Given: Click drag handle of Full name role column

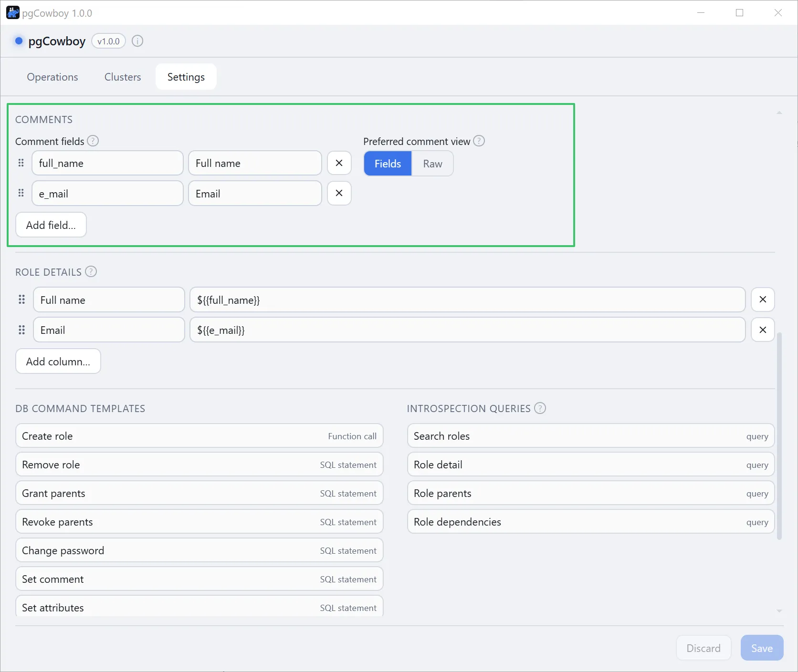Looking at the screenshot, I should click(x=21, y=300).
